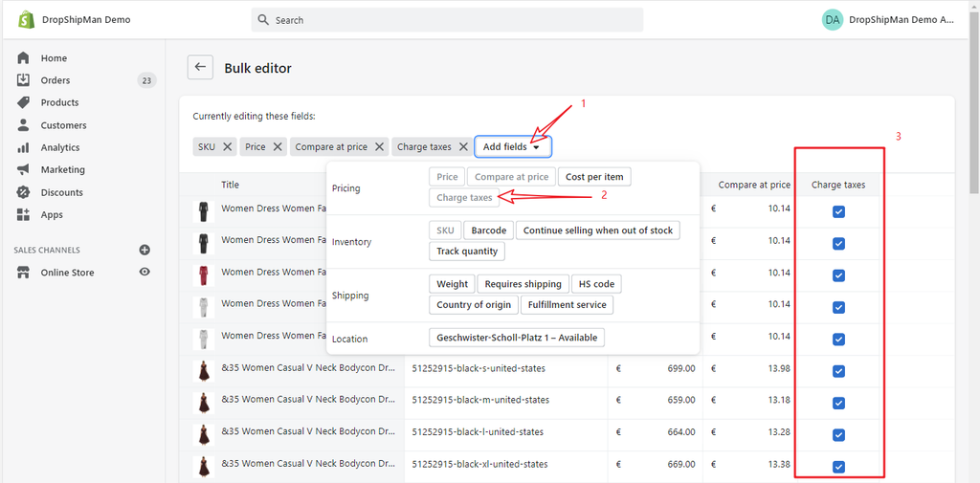
Task: Open Discounts via percent badge icon
Action: (23, 192)
